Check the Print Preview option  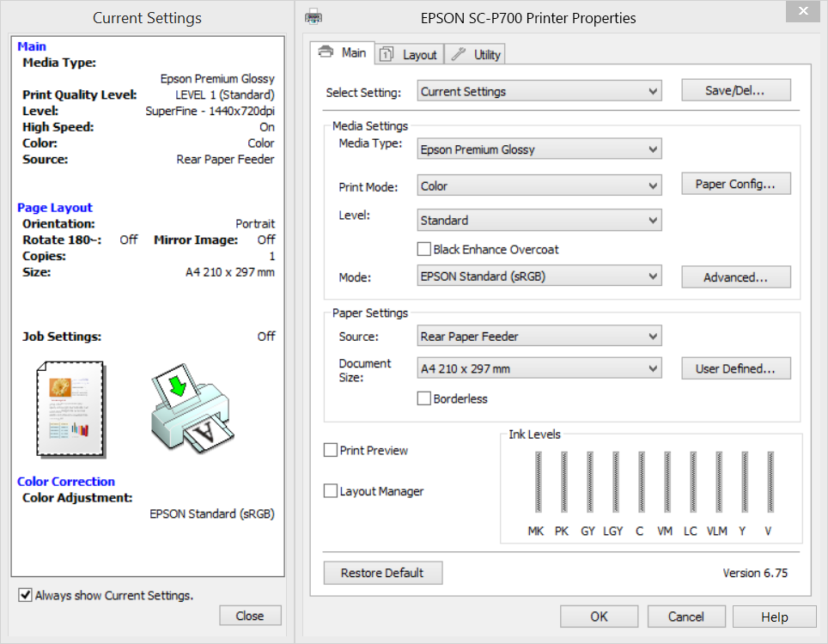331,450
